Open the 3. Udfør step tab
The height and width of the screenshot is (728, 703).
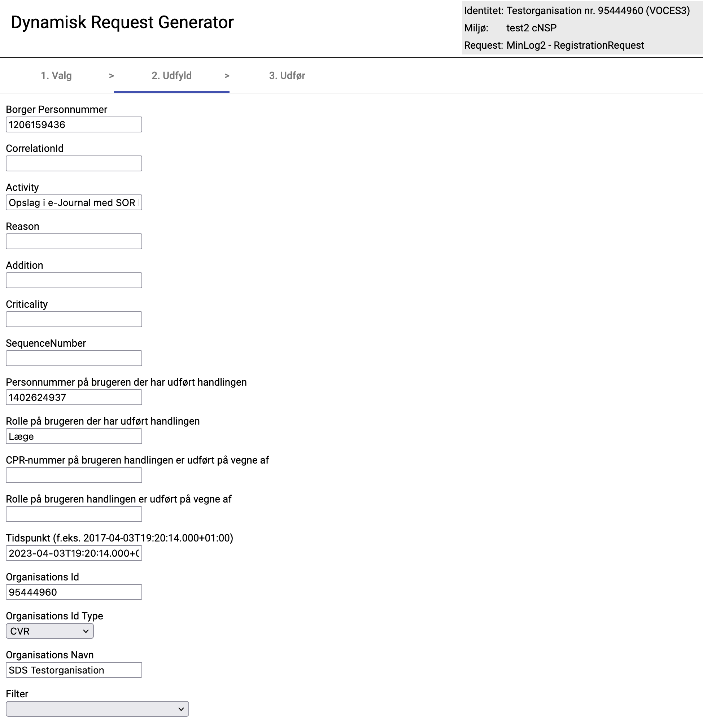tap(287, 76)
